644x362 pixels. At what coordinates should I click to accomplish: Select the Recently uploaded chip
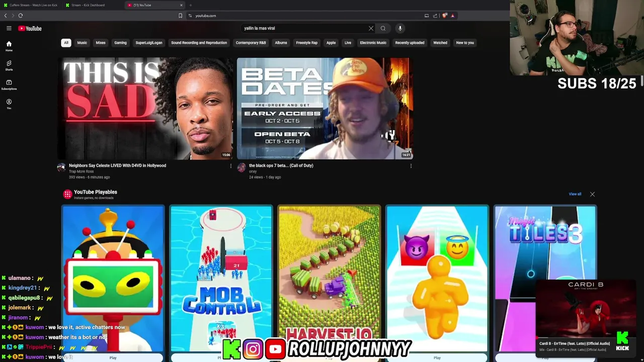click(410, 43)
